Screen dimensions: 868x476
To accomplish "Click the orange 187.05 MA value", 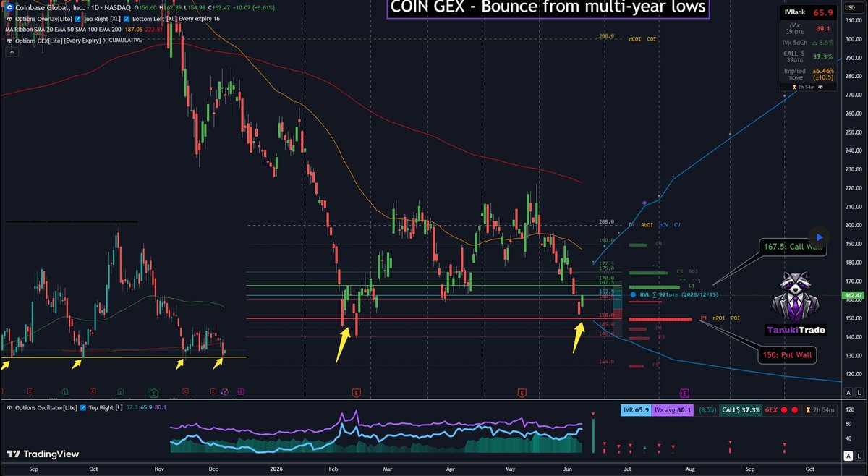I will (x=133, y=29).
